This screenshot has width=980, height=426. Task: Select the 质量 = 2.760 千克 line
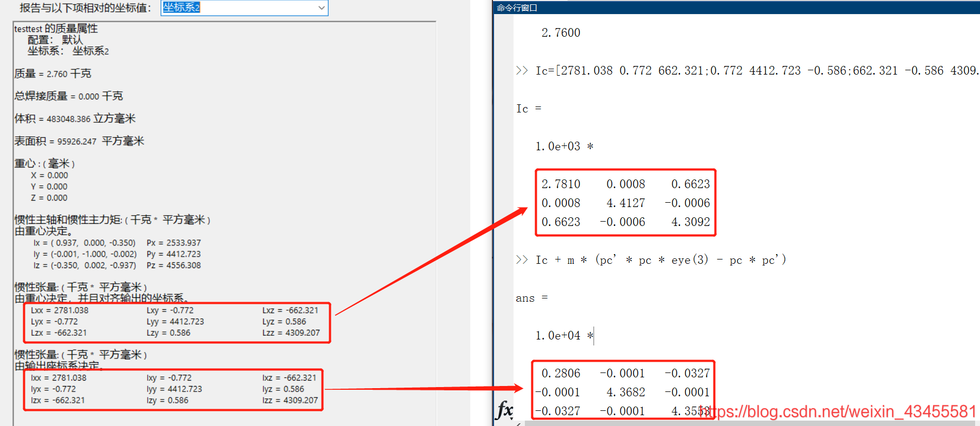tap(53, 74)
